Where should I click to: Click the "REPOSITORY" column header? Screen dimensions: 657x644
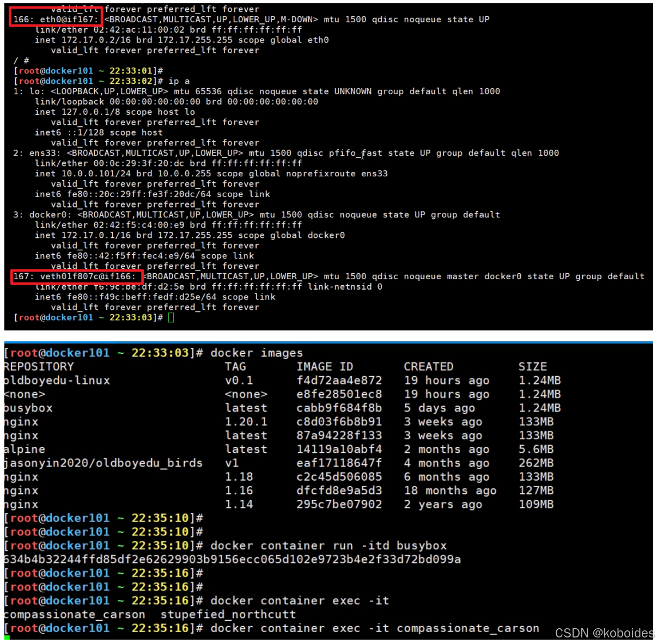click(39, 367)
